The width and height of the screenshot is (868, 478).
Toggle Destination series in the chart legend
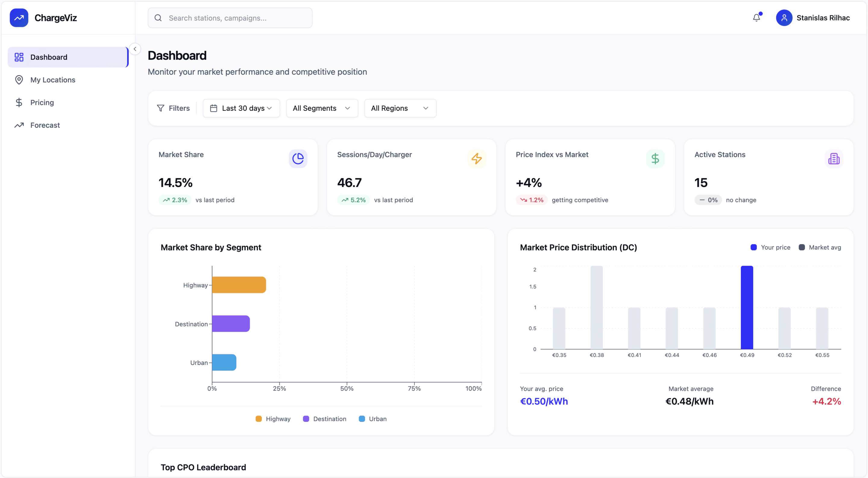(325, 419)
